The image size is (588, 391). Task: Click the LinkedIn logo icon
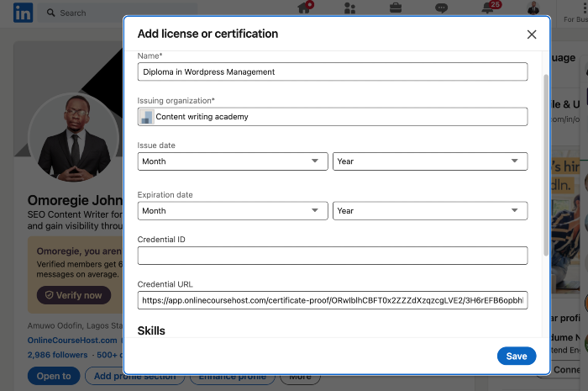[x=23, y=13]
